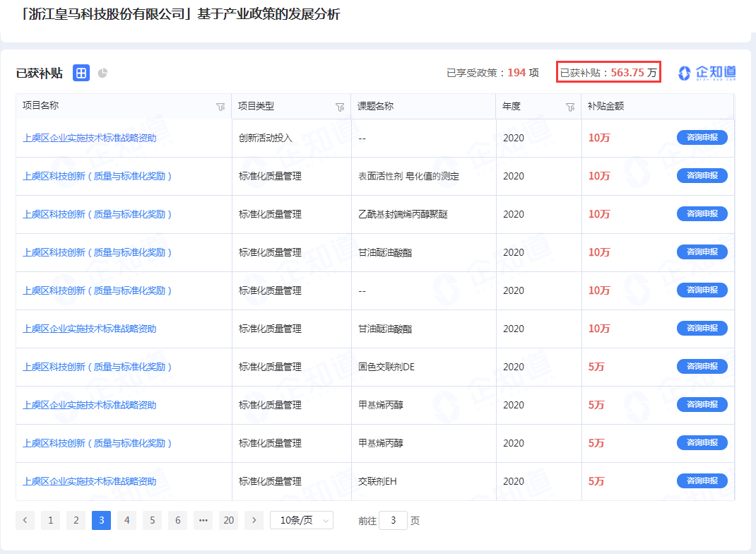Open filter for 年度 column

(570, 107)
